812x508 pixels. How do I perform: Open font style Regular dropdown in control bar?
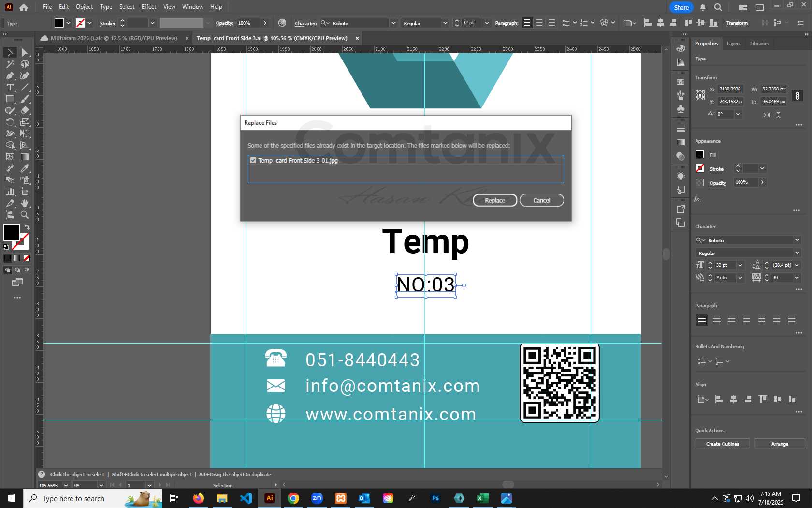click(x=445, y=23)
